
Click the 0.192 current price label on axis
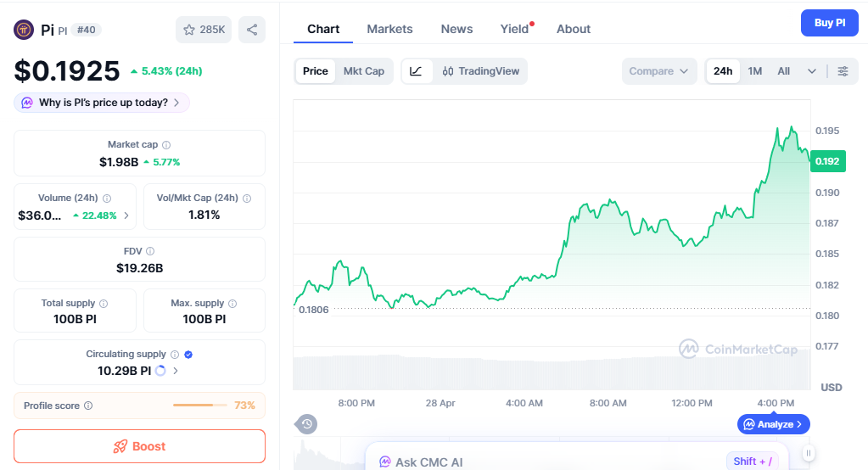click(827, 162)
